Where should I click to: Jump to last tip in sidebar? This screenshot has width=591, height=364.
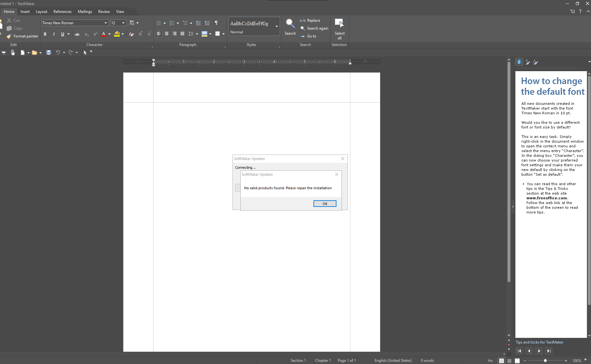pyautogui.click(x=549, y=351)
